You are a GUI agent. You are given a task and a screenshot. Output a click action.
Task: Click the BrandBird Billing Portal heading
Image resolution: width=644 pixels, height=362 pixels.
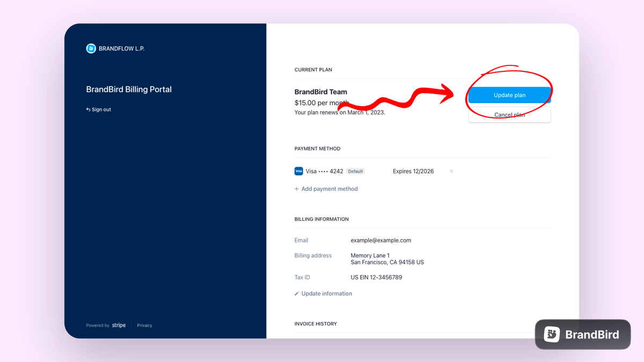129,90
